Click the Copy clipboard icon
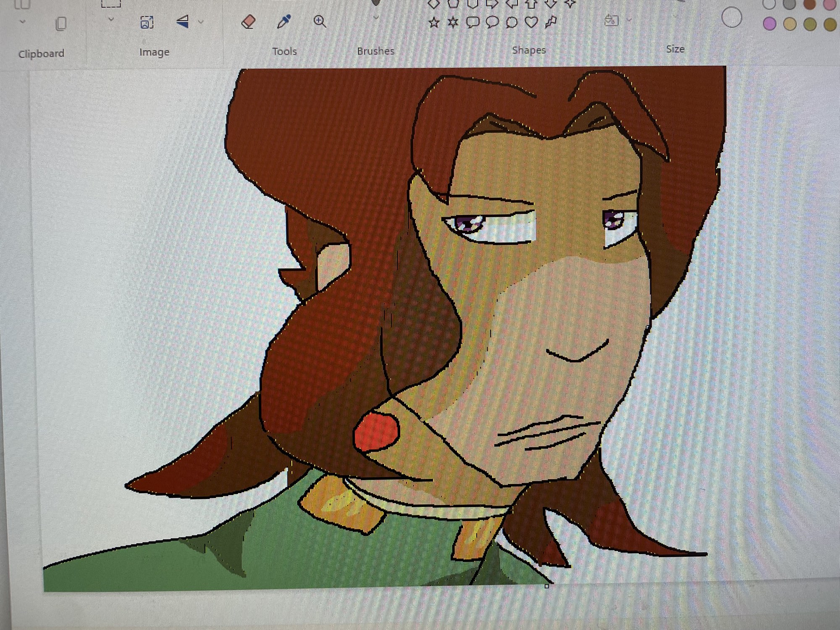The height and width of the screenshot is (630, 840). (61, 24)
